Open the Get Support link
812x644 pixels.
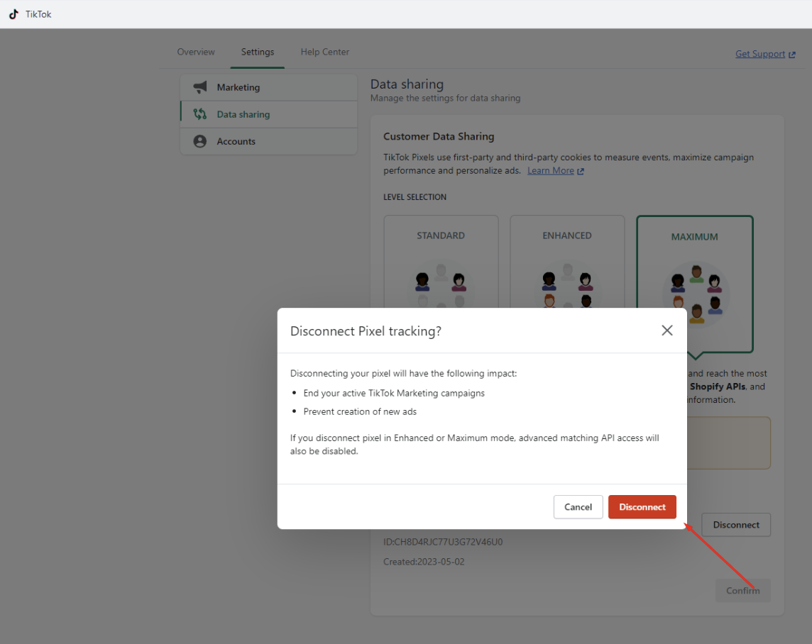click(x=765, y=54)
